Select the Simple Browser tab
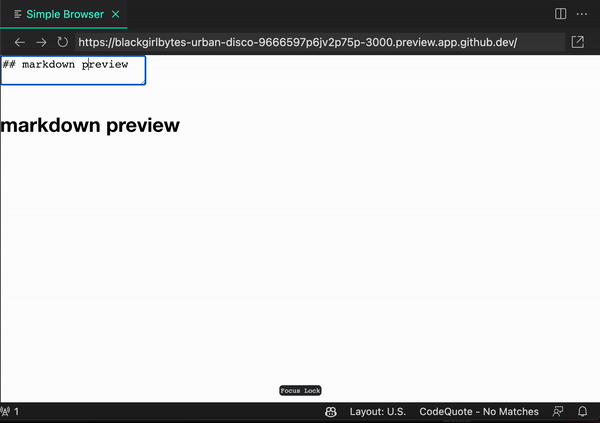 click(64, 14)
